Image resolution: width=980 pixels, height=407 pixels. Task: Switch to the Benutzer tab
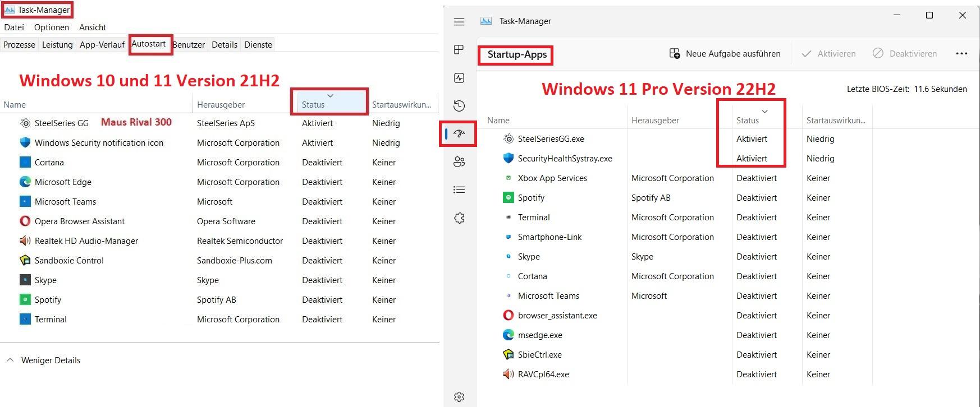(189, 44)
